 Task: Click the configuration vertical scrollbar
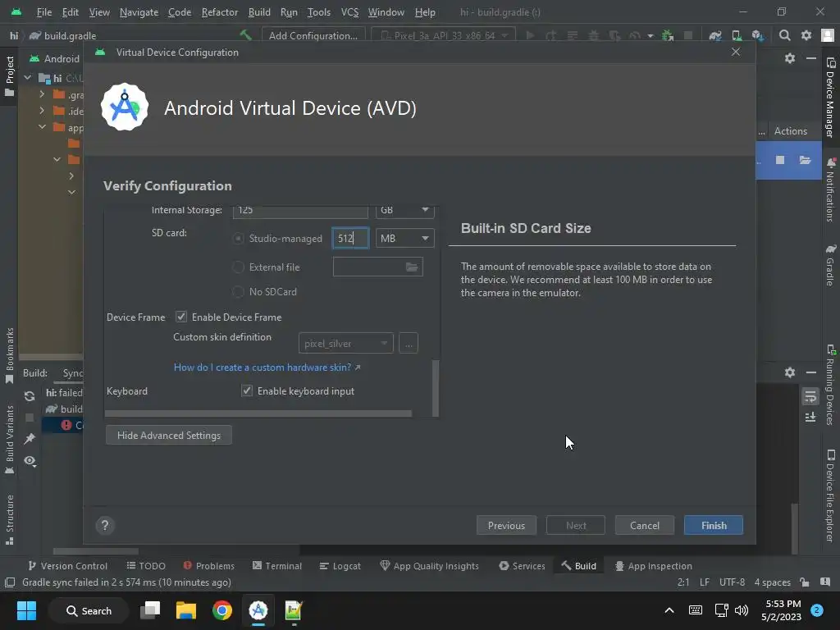click(436, 387)
